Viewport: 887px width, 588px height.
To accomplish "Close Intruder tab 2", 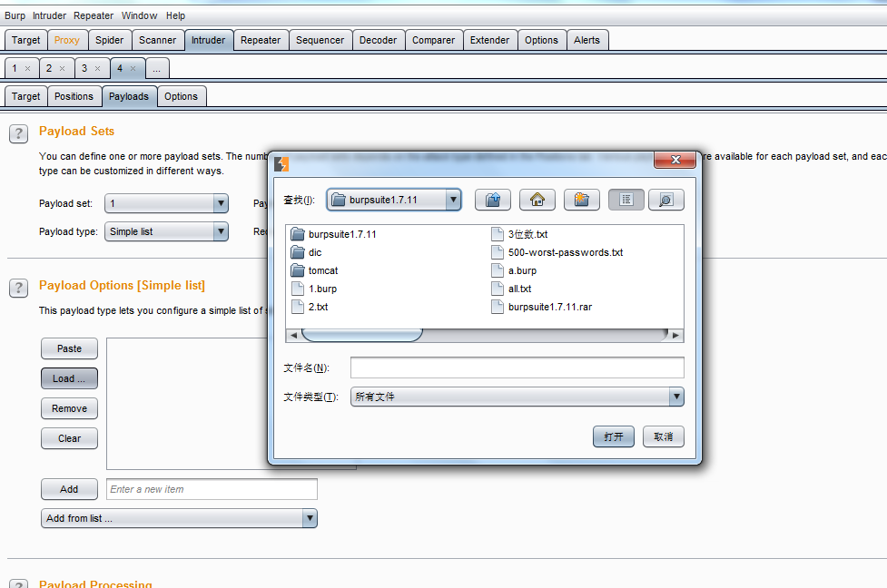I will coord(63,68).
